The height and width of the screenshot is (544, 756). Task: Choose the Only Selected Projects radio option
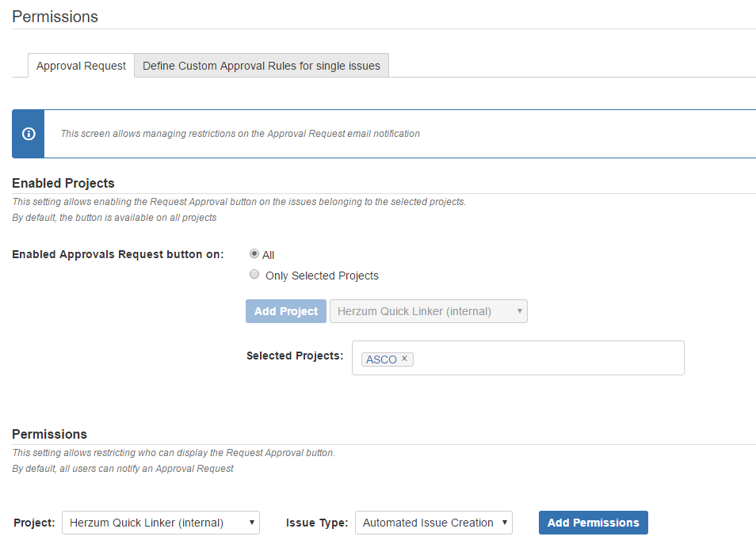[x=254, y=275]
